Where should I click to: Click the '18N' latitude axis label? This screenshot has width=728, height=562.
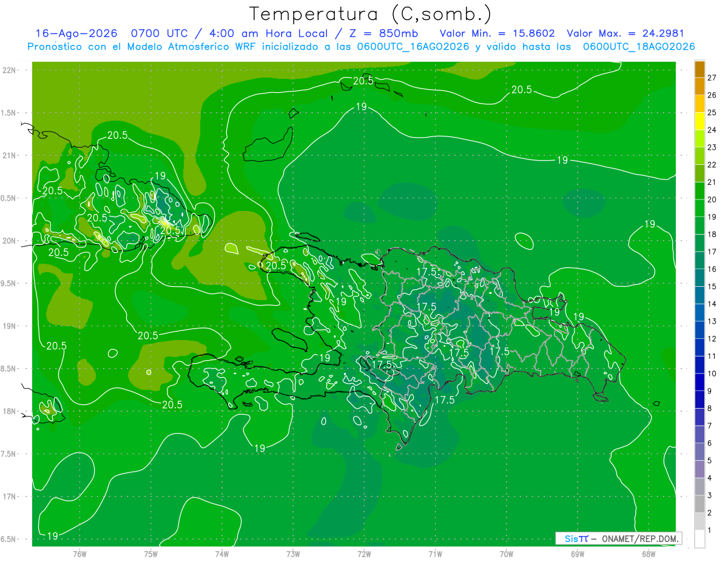[x=9, y=411]
